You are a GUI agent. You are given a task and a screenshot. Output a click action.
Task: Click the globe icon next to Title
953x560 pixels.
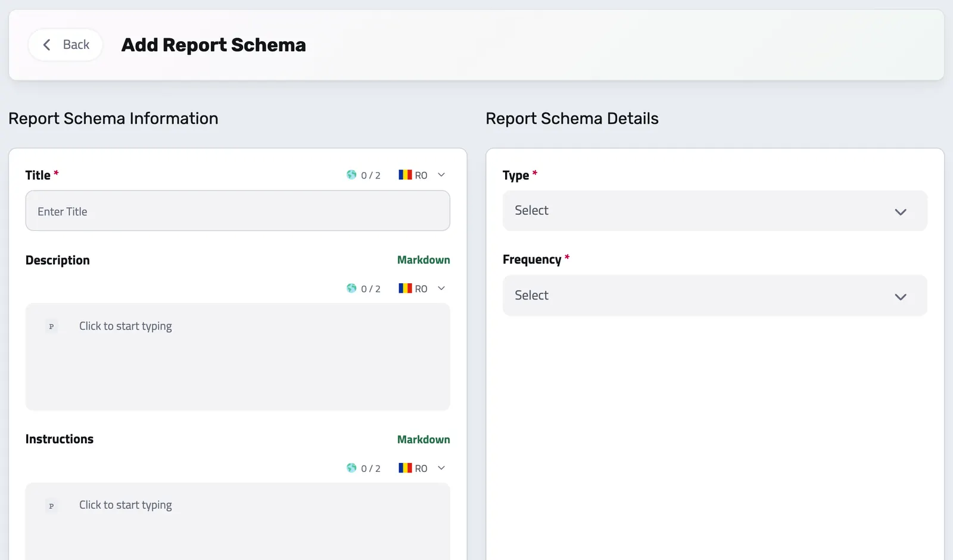point(351,175)
